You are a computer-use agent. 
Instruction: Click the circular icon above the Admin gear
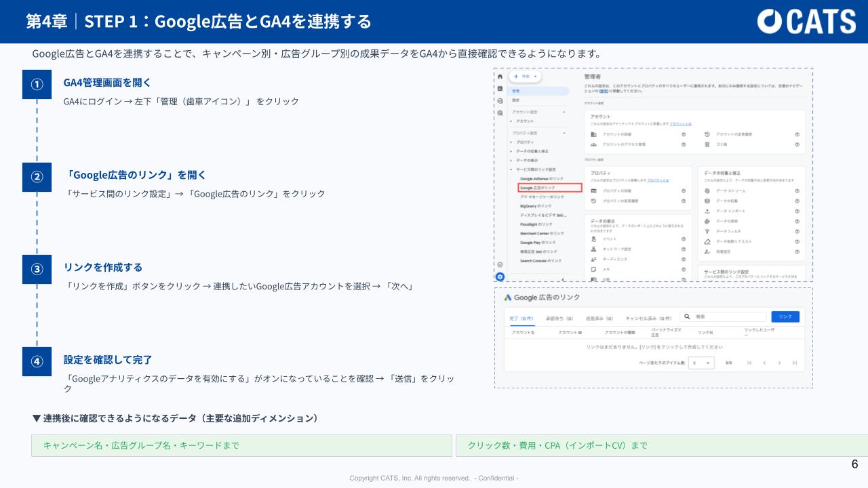point(500,265)
